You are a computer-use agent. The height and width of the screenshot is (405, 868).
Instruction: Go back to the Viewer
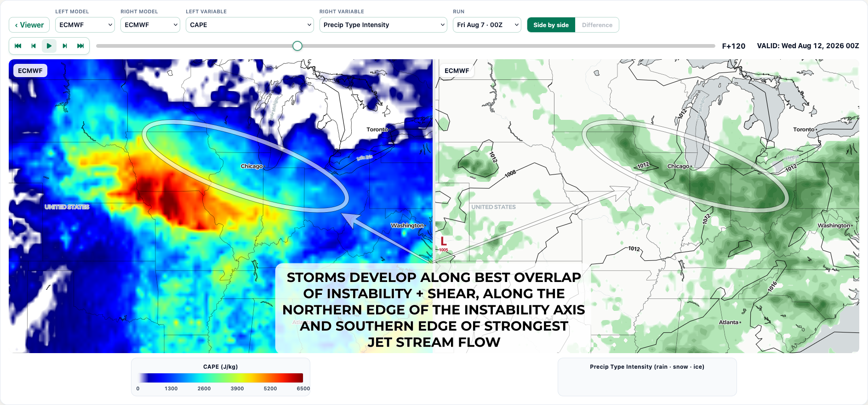[29, 25]
